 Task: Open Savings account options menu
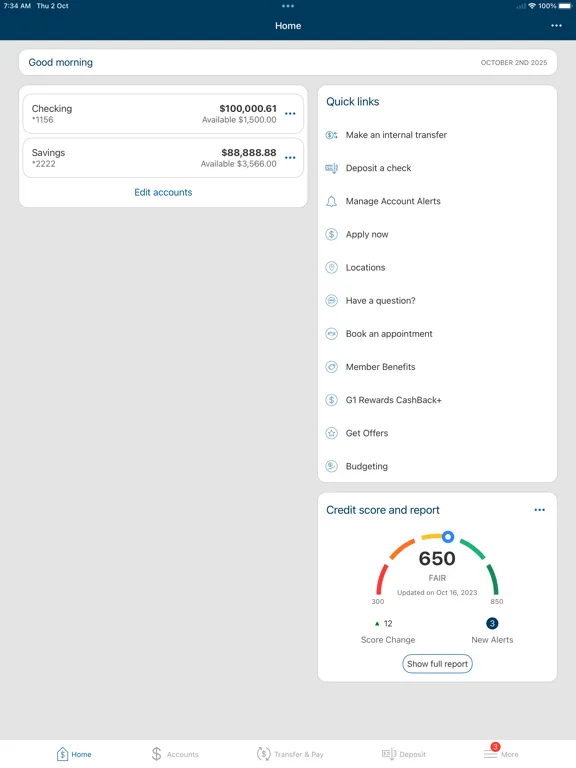click(x=290, y=158)
